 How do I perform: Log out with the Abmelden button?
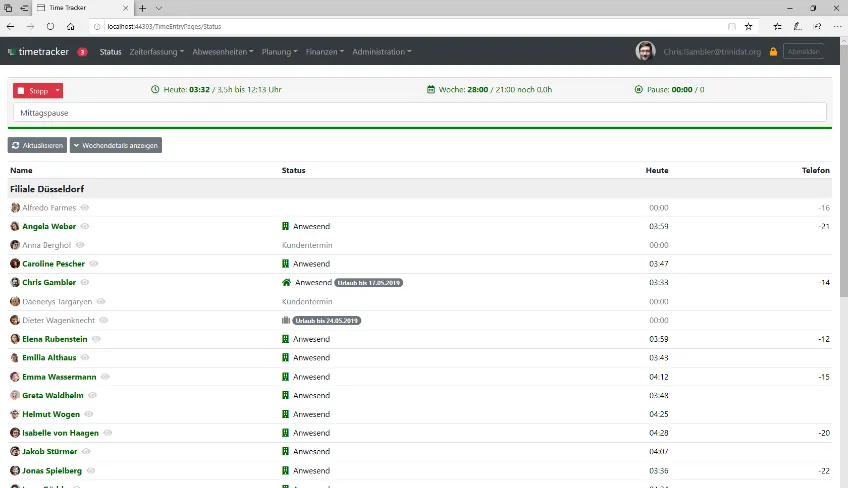[x=804, y=52]
